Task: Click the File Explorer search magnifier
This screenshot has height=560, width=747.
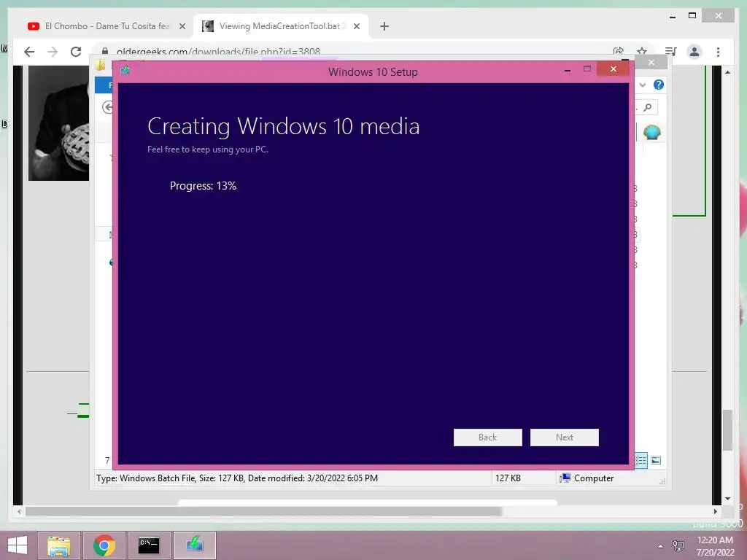Action: click(648, 108)
